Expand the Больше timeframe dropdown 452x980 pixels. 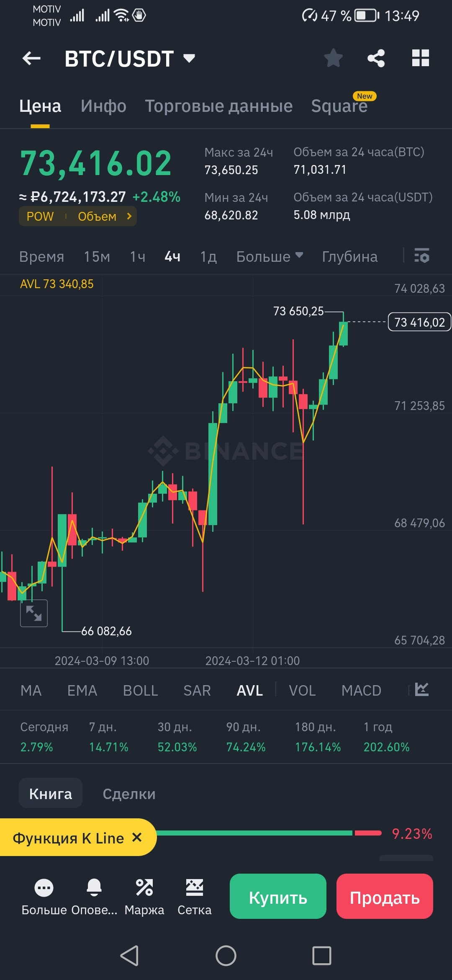click(270, 256)
